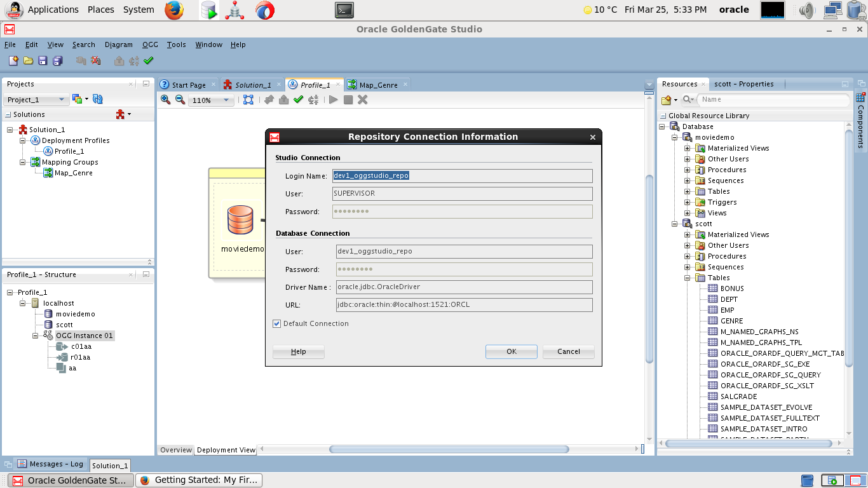Screen dimensions: 868x488
Task: Click the red puzzle solutions icon
Action: pyautogui.click(x=121, y=114)
